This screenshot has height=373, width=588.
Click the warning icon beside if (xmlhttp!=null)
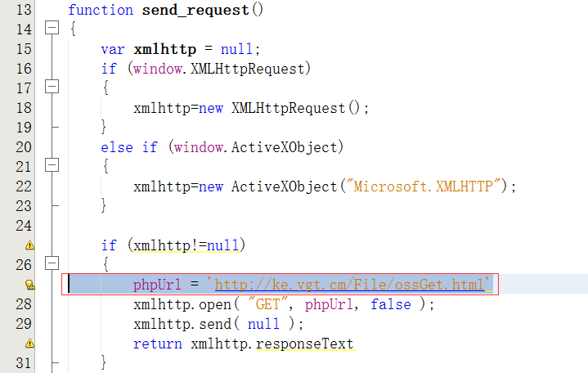(x=29, y=245)
